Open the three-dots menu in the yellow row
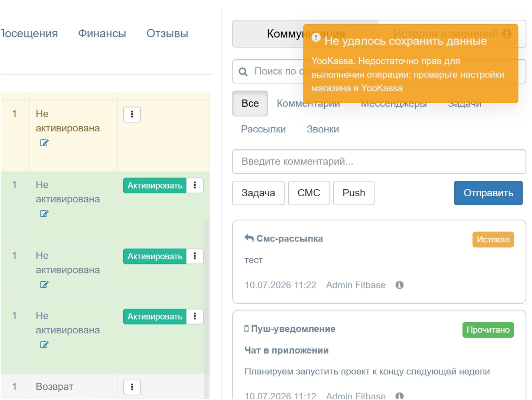 [132, 114]
